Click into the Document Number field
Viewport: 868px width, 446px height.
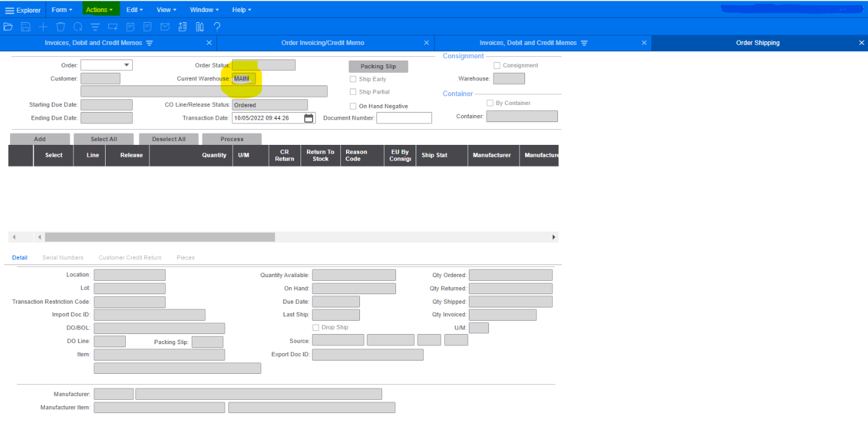404,118
